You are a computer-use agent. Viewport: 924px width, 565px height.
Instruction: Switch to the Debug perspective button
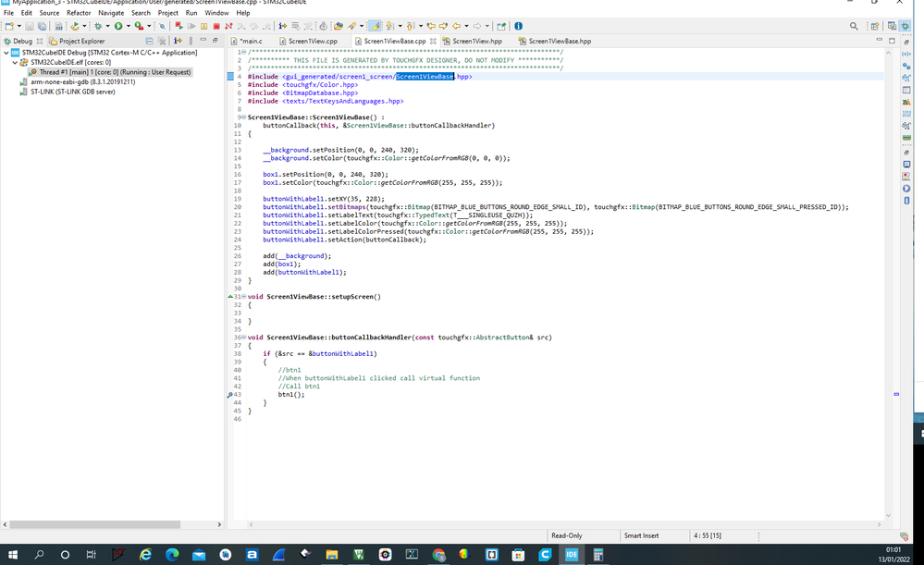[906, 26]
